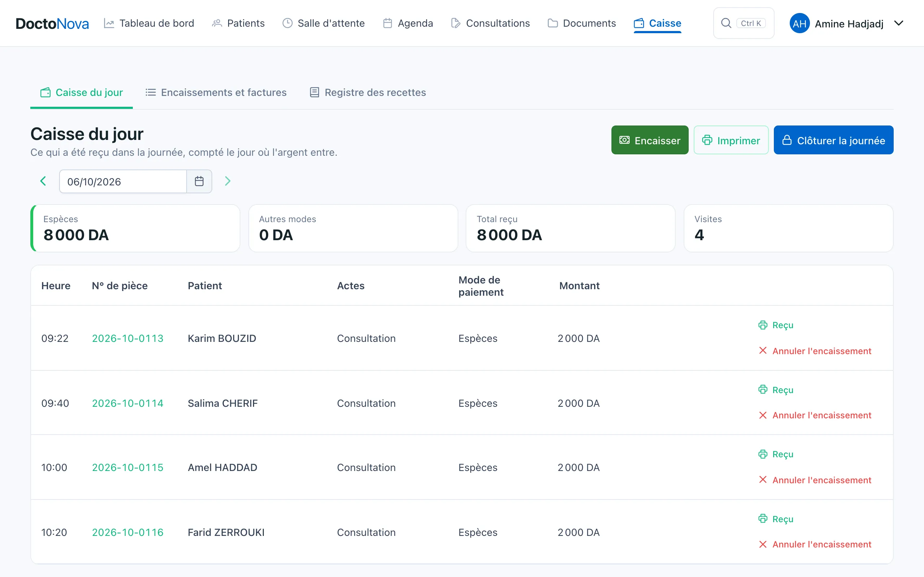The image size is (924, 577).
Task: Open the Salle d'attente menu
Action: point(323,23)
